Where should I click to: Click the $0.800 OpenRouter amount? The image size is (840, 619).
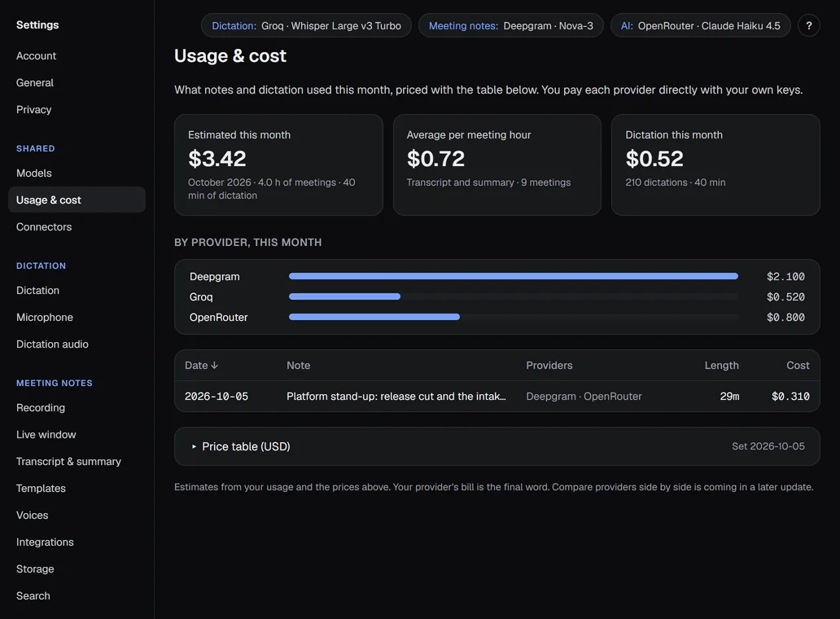[785, 318]
